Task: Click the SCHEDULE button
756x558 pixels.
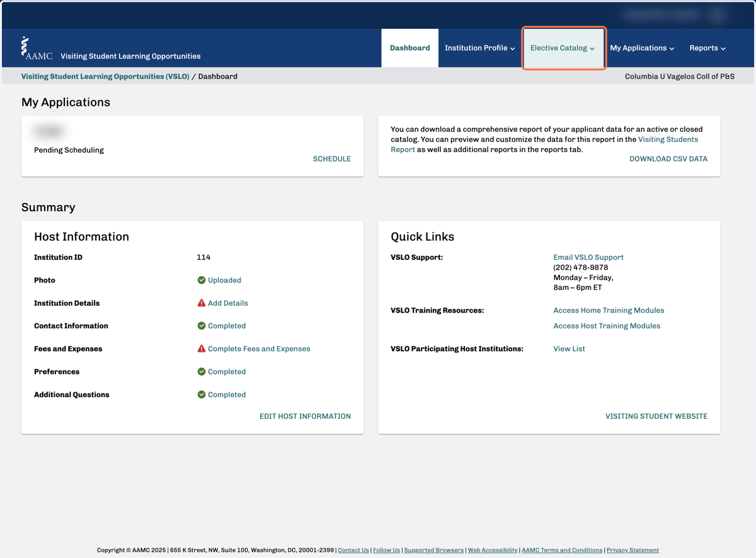Action: (332, 159)
